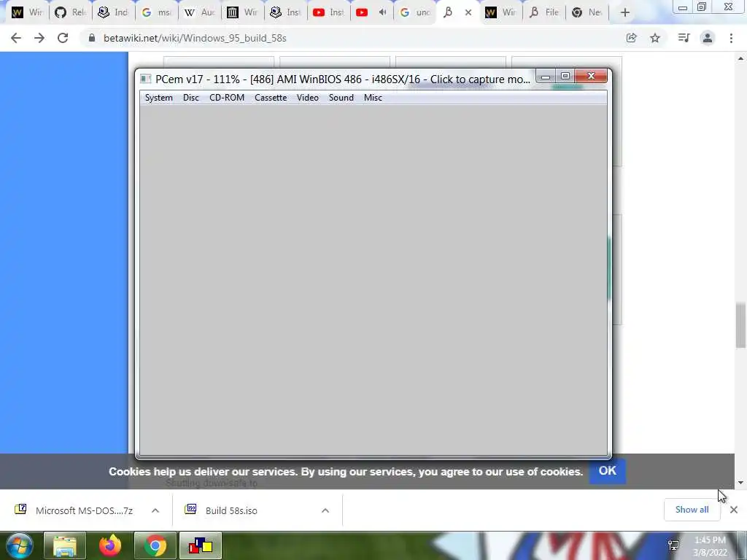Viewport: 747px width, 560px height.
Task: Switch to the Ind tab
Action: 113,13
